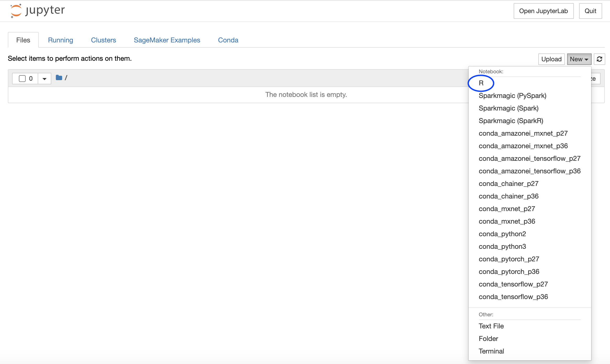Toggle the select-all checkbox
Viewport: 610px width, 364px height.
pyautogui.click(x=22, y=79)
